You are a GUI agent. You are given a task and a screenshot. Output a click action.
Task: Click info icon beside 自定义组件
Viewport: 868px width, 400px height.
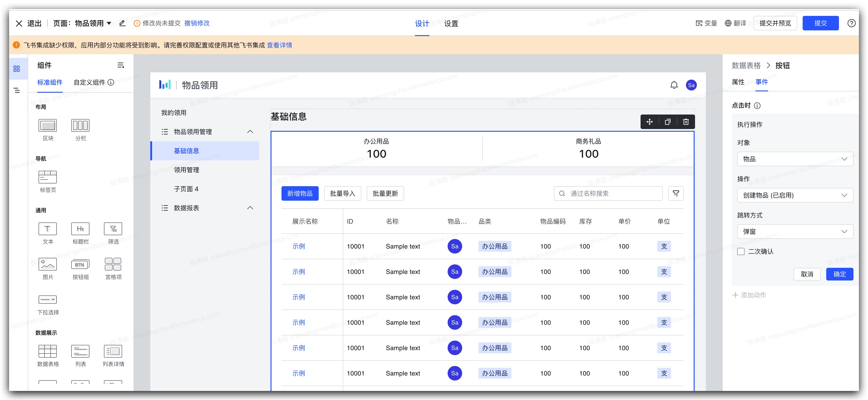pyautogui.click(x=111, y=83)
